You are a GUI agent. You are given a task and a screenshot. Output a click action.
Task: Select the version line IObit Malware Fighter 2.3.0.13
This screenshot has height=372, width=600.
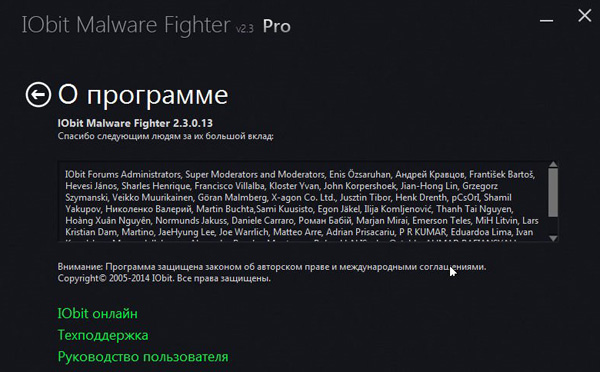point(135,123)
